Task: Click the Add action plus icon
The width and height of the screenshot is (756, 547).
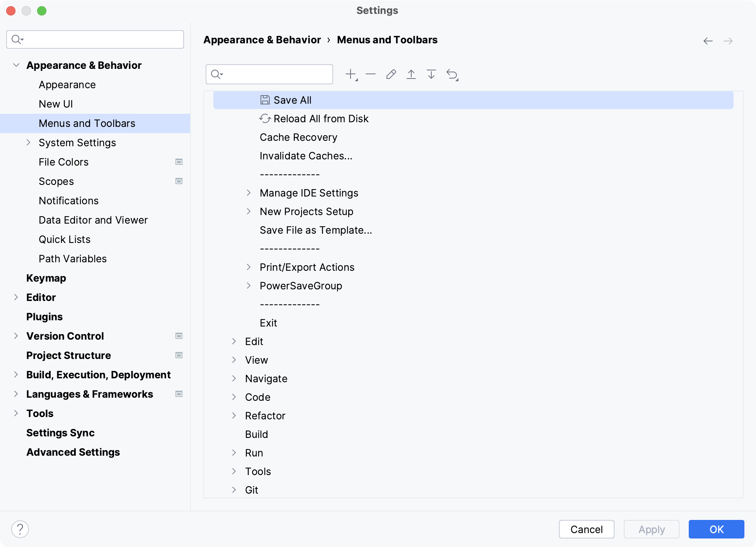Action: point(350,74)
